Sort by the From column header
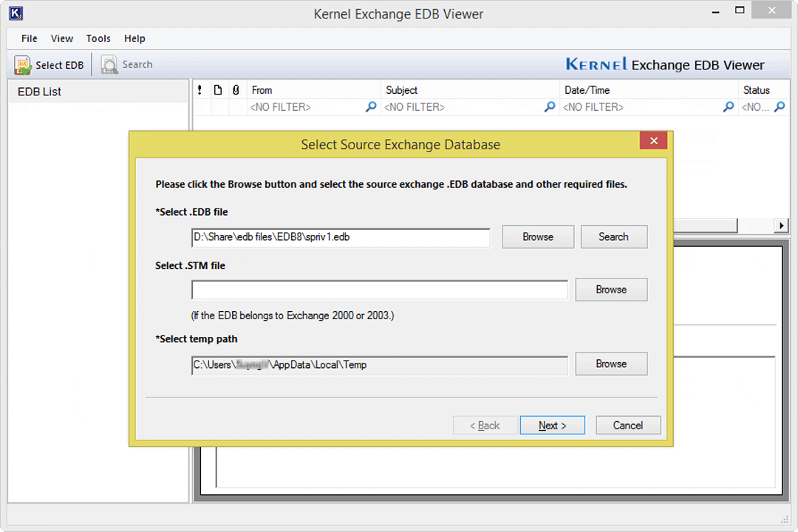This screenshot has height=532, width=798. point(314,90)
